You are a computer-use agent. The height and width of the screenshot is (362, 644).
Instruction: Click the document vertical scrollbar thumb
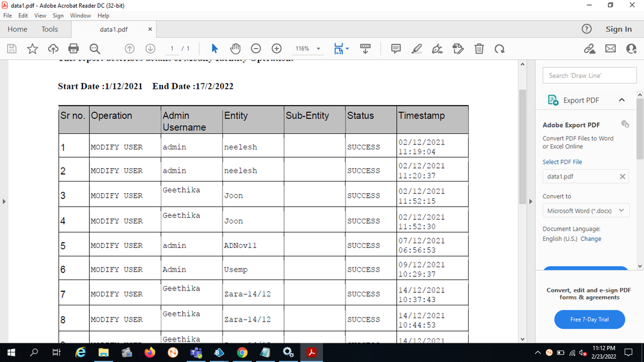click(x=522, y=146)
